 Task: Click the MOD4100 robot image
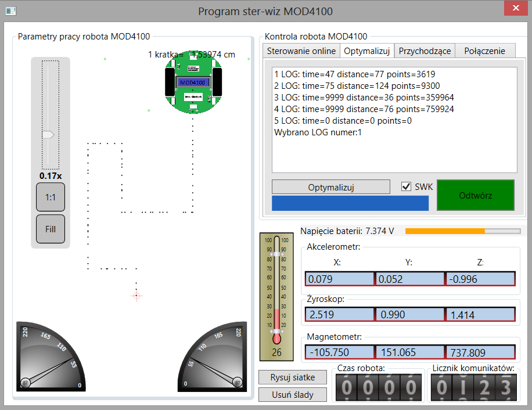click(193, 82)
